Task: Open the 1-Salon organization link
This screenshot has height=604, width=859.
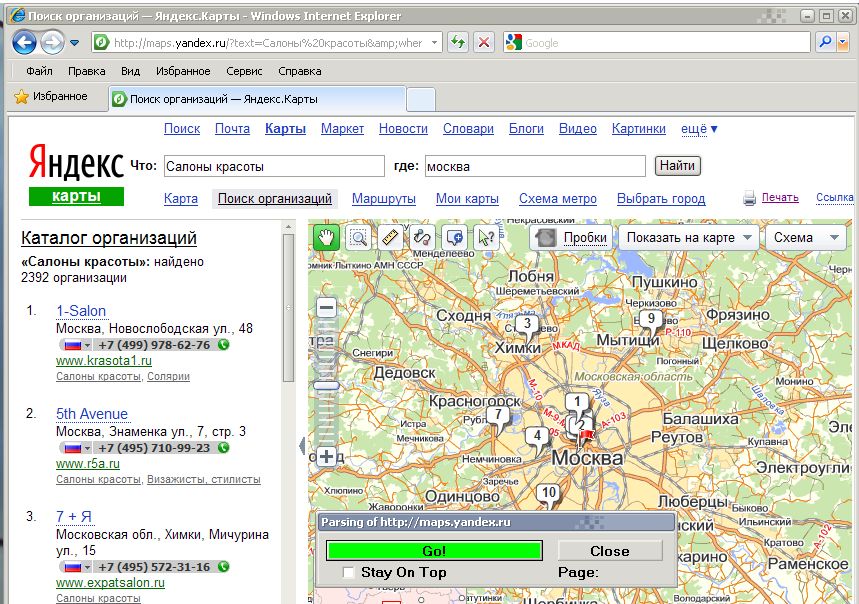Action: tap(81, 311)
